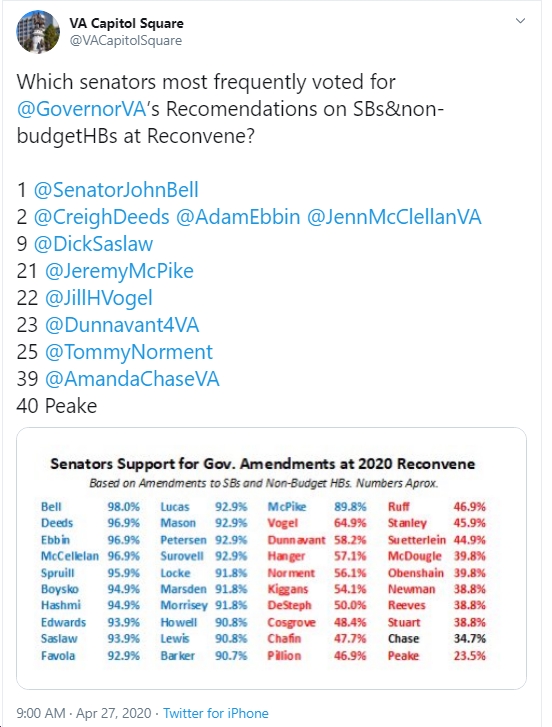Open the @AmandaChaseVA mention

[x=132, y=378]
